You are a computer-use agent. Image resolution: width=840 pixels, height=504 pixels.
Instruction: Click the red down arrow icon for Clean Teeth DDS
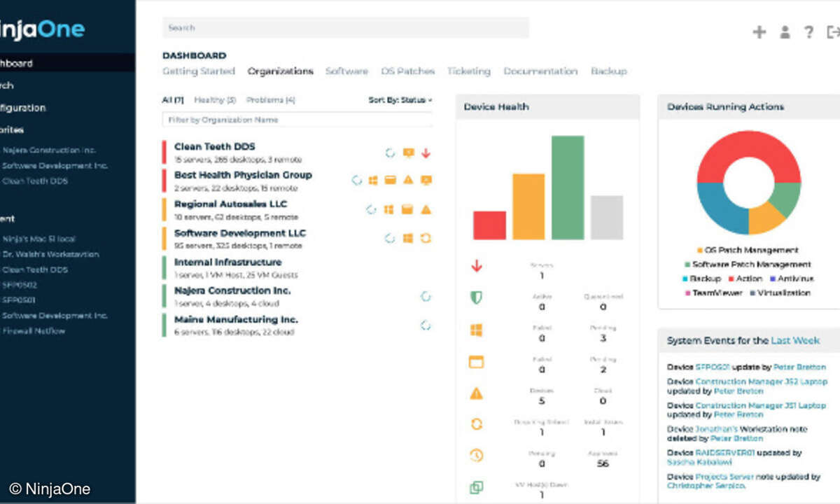point(426,153)
